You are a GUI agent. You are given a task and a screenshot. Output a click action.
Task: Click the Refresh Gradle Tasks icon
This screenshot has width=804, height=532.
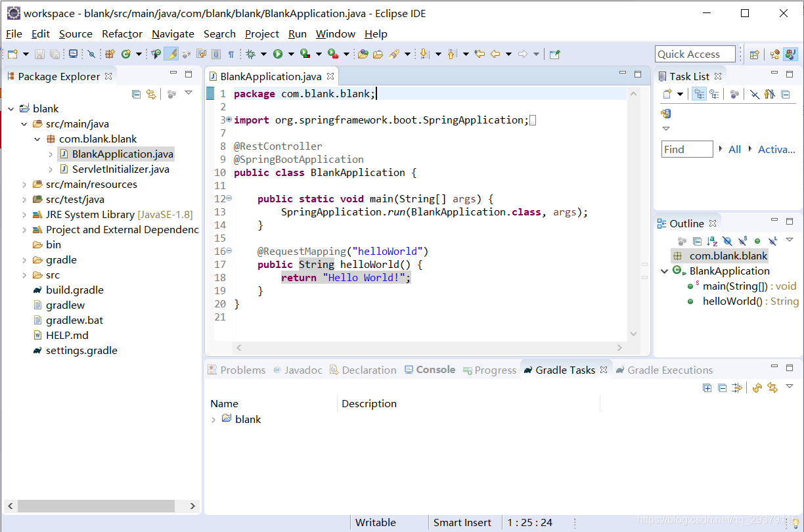point(757,388)
